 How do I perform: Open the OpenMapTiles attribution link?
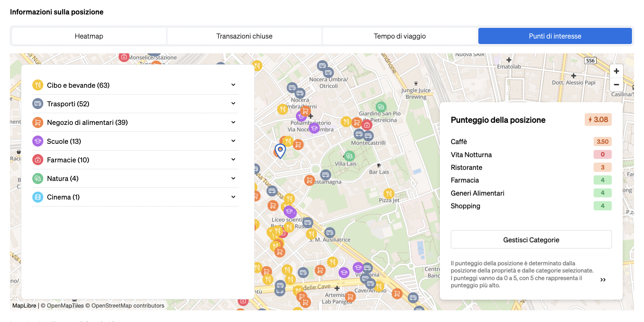pyautogui.click(x=62, y=305)
